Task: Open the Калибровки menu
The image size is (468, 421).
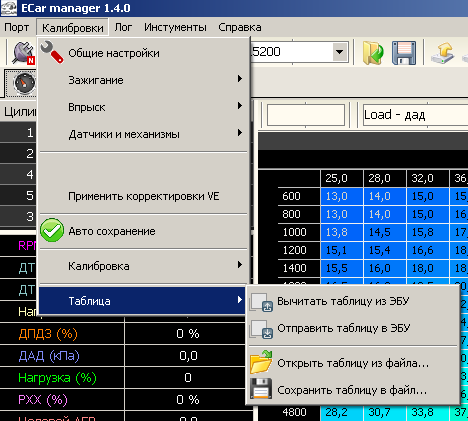Action: tap(72, 27)
